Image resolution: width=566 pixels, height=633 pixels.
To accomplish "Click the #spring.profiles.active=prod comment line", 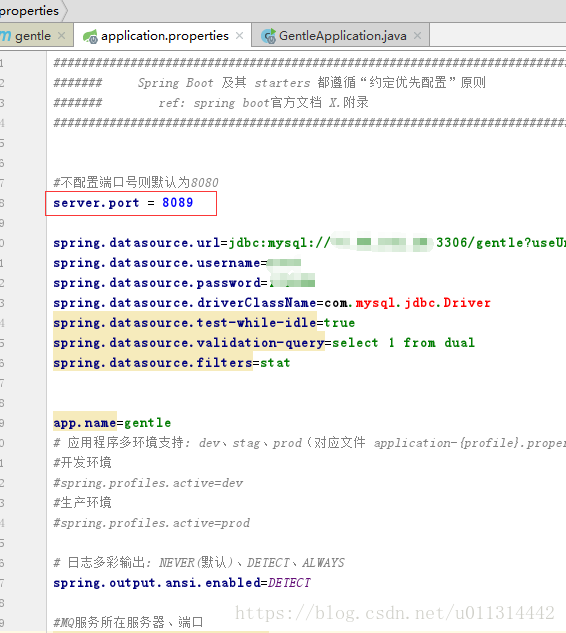I will 151,523.
